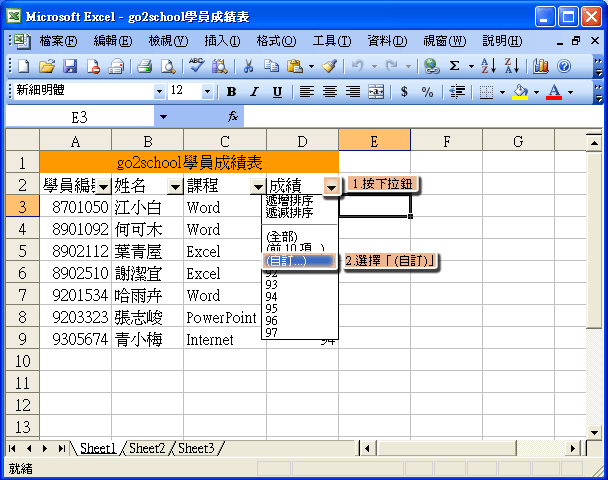This screenshot has height=480, width=608.
Task: Switch to the Sheet2 tab
Action: coord(147,448)
